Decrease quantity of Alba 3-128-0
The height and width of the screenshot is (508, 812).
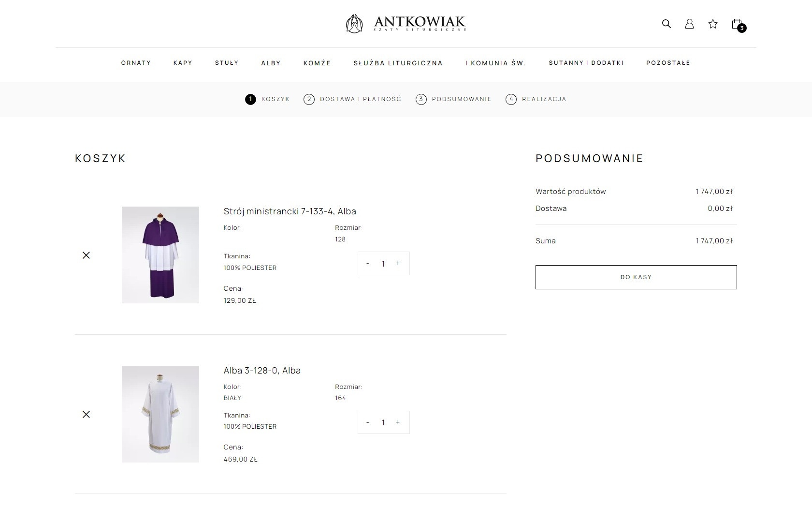[x=368, y=422]
